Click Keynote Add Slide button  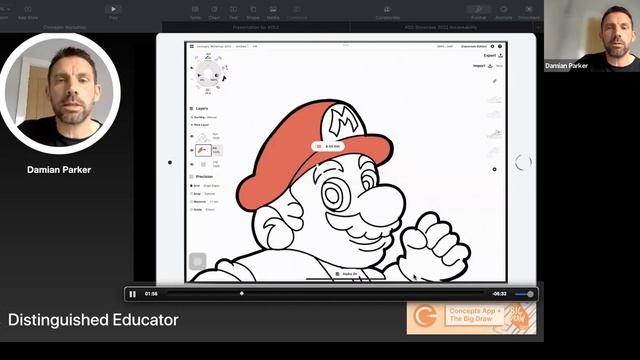(28, 9)
